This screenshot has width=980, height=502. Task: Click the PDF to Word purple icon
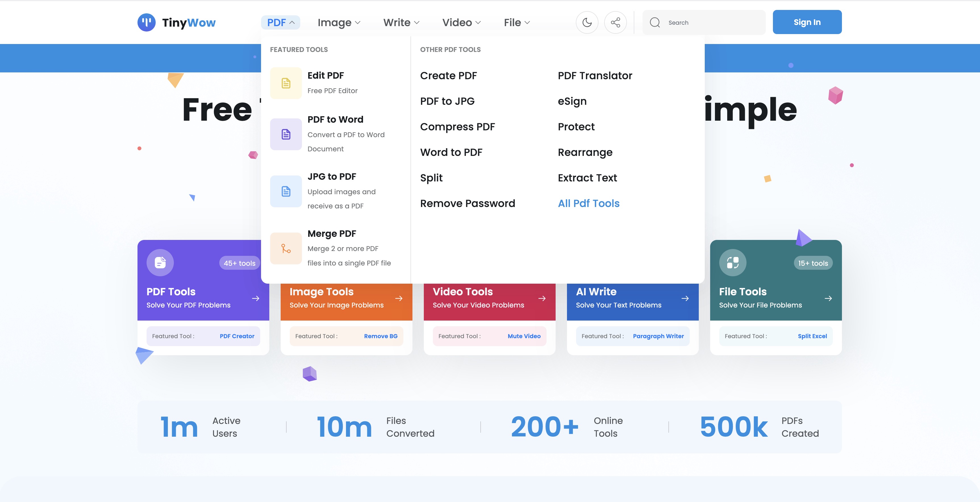(286, 134)
